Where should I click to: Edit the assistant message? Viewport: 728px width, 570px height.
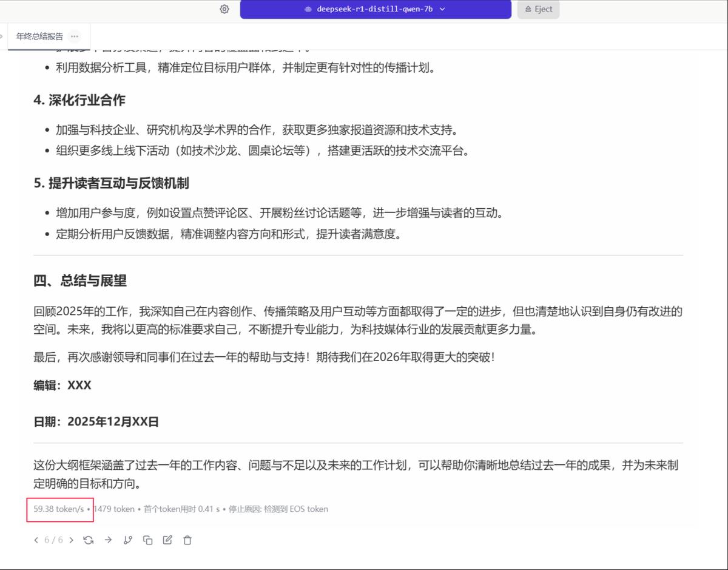(x=168, y=540)
